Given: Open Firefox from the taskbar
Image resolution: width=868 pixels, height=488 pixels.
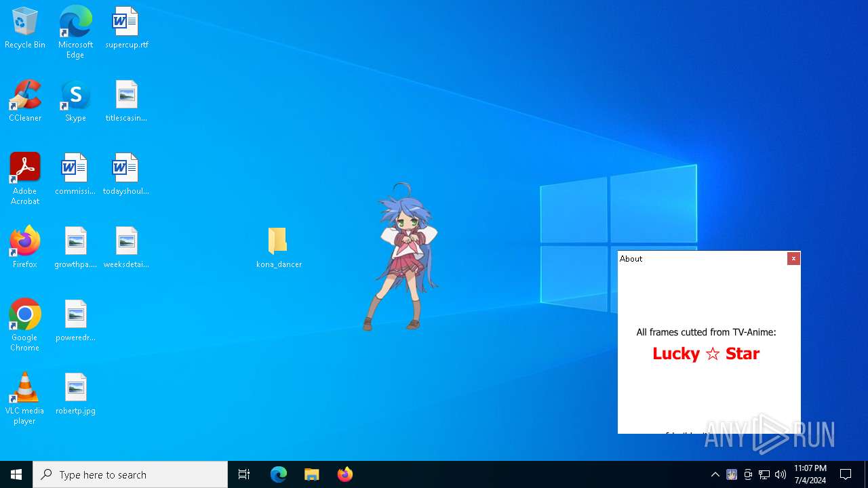Looking at the screenshot, I should click(345, 474).
